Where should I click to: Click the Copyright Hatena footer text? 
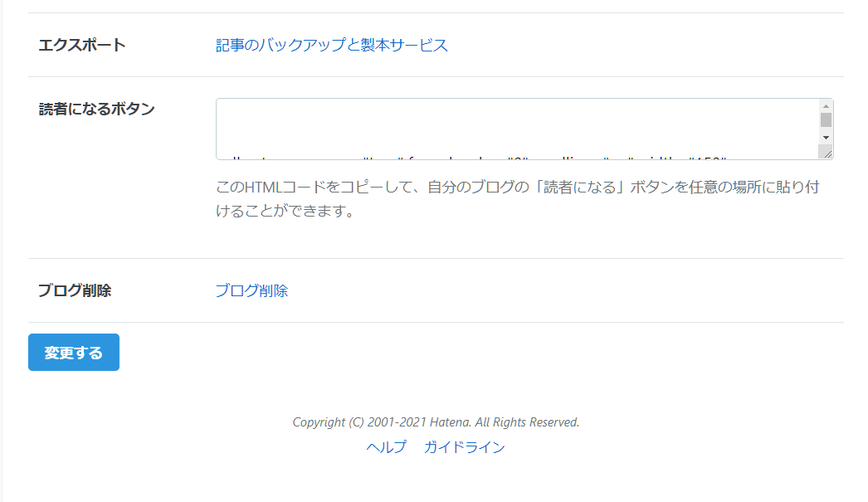436,422
